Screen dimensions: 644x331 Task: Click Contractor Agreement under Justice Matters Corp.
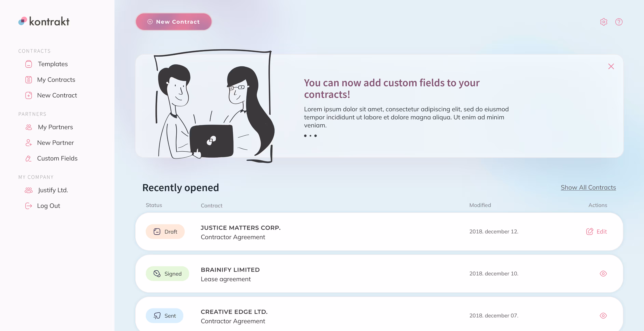point(233,237)
